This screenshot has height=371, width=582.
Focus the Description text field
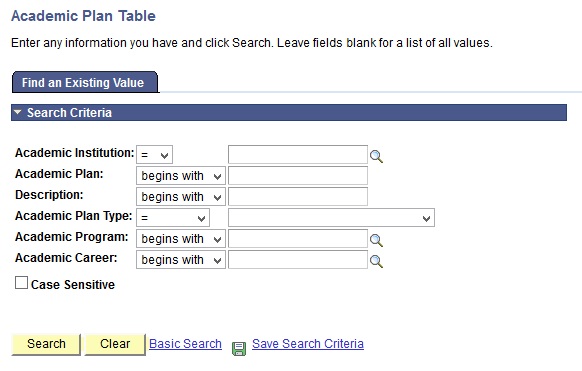[298, 197]
